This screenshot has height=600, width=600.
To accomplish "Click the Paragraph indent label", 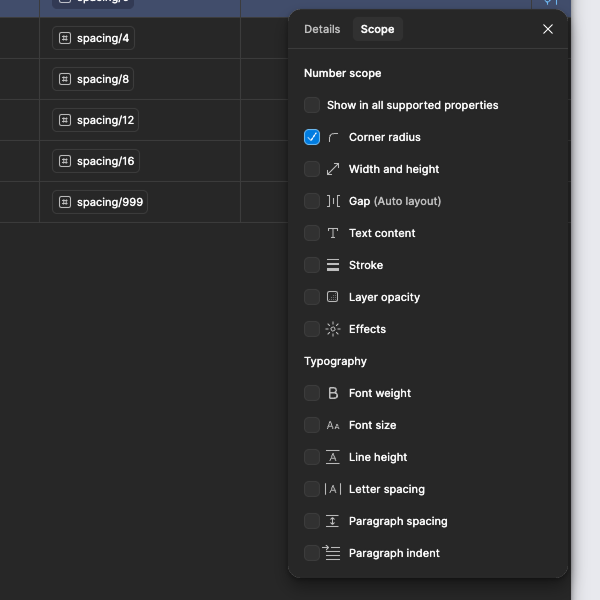I will [x=394, y=553].
